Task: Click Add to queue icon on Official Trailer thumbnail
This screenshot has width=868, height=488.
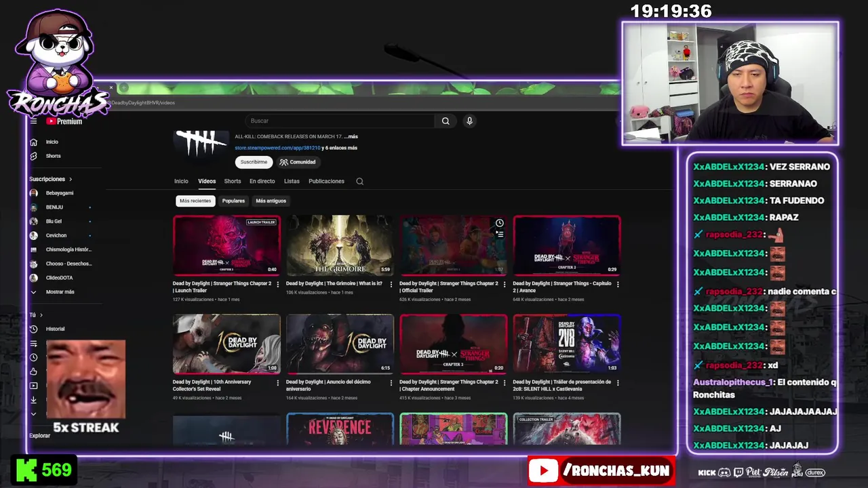Action: click(x=499, y=234)
